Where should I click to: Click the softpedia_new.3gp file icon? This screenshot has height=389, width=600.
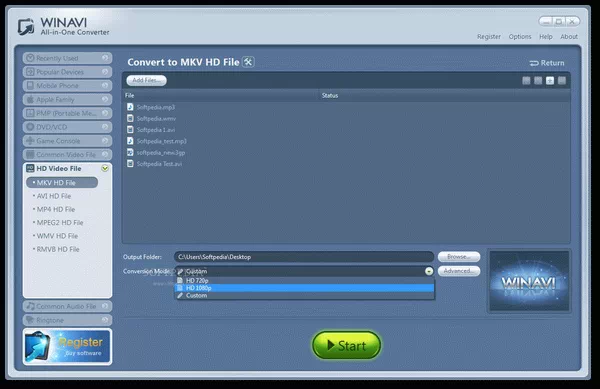point(130,152)
